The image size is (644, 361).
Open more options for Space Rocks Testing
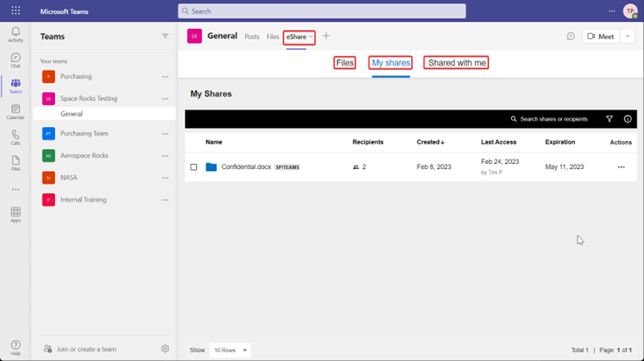click(x=165, y=99)
